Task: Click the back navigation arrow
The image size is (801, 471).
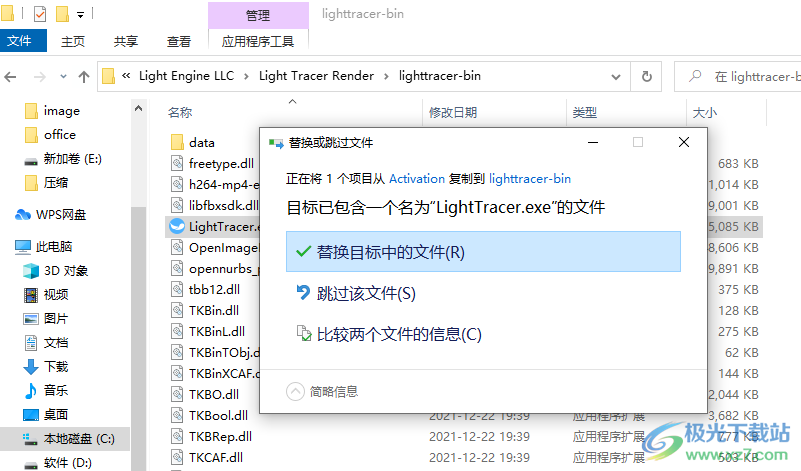Action: point(10,77)
